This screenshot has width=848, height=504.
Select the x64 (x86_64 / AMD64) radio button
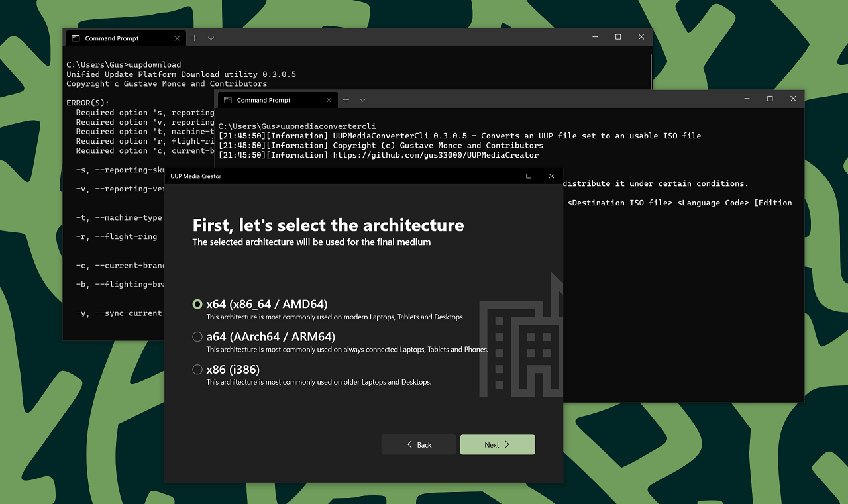pyautogui.click(x=197, y=305)
